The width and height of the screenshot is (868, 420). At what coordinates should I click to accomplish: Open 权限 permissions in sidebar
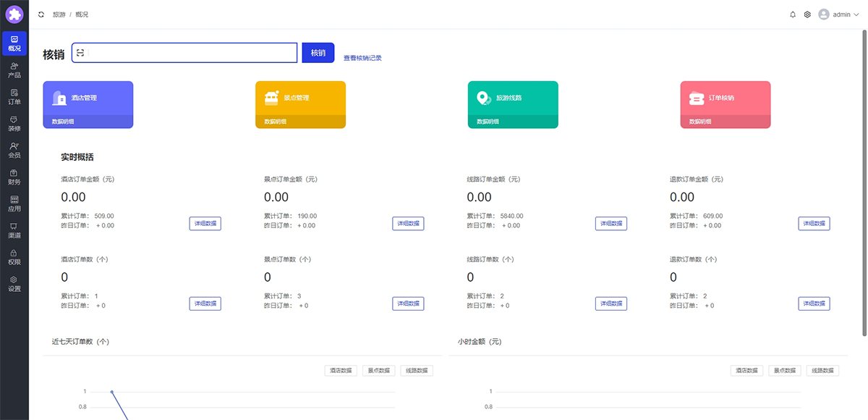coord(14,257)
